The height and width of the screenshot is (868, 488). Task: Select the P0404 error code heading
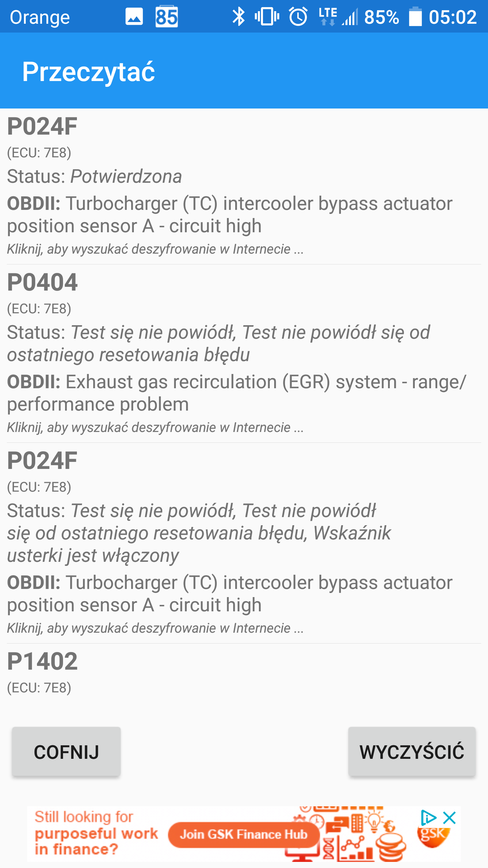42,282
